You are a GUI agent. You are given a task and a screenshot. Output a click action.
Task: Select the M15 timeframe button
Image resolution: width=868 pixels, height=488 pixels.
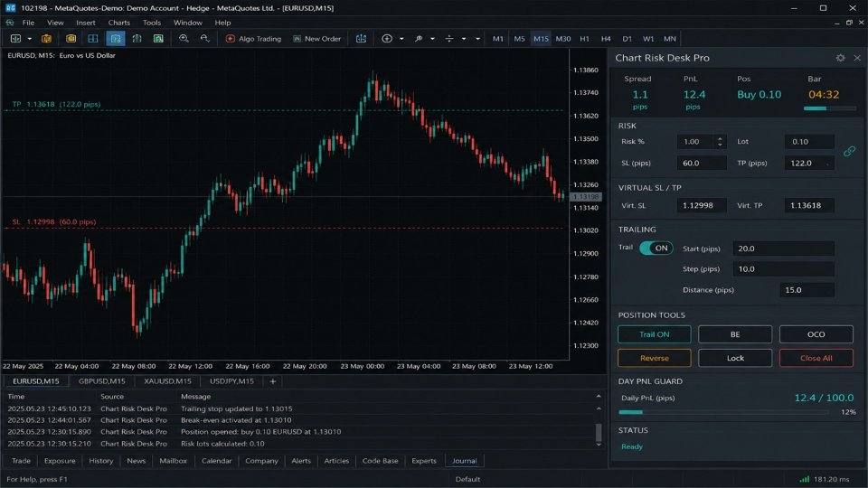541,39
